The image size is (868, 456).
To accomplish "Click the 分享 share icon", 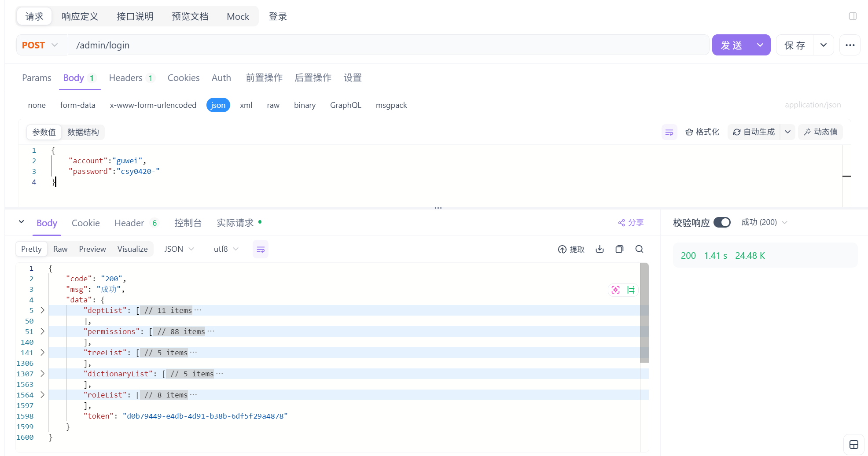I will [630, 222].
